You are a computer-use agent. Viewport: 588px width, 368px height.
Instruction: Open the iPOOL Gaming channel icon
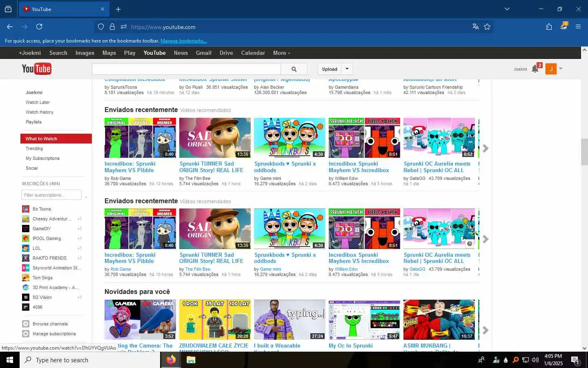coord(26,238)
